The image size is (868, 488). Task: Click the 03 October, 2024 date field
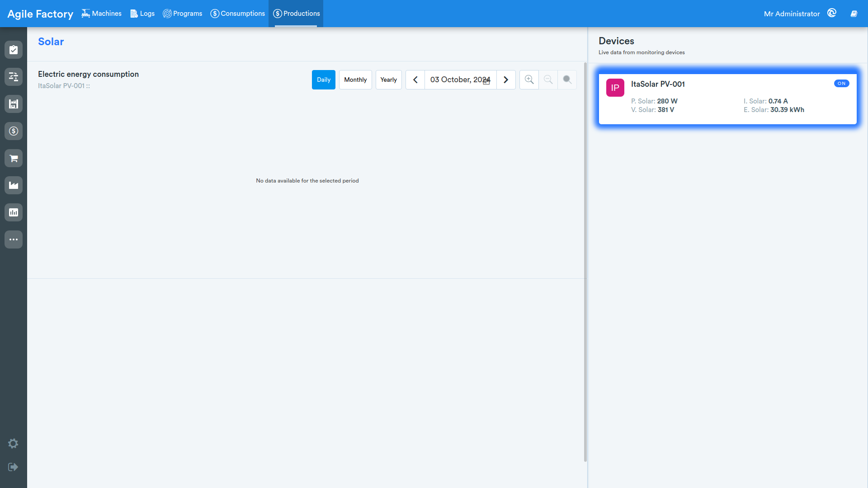click(x=460, y=80)
